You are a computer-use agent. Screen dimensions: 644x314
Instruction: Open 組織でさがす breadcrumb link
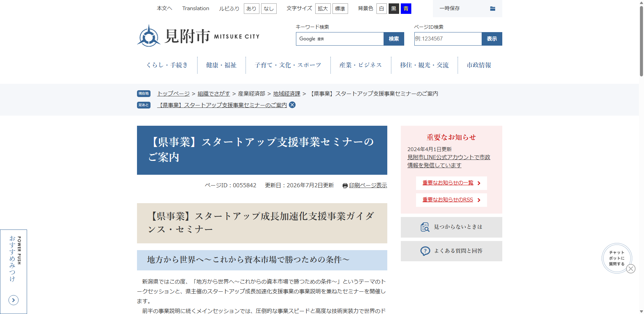214,94
